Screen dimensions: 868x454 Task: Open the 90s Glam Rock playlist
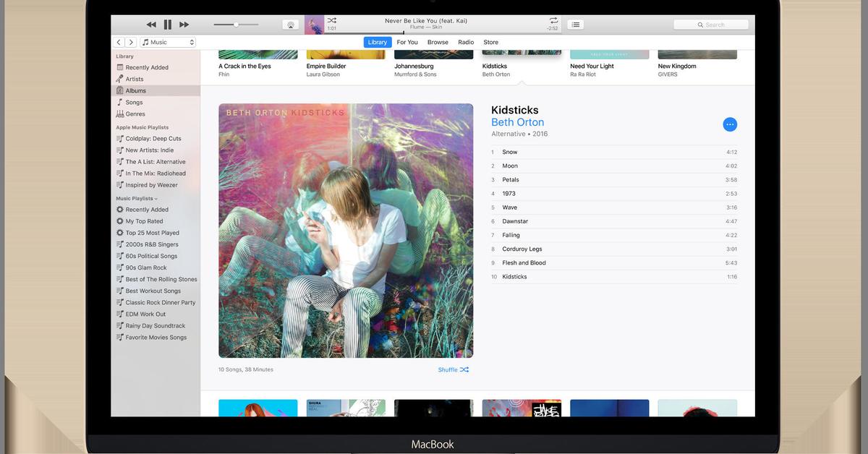(156, 267)
